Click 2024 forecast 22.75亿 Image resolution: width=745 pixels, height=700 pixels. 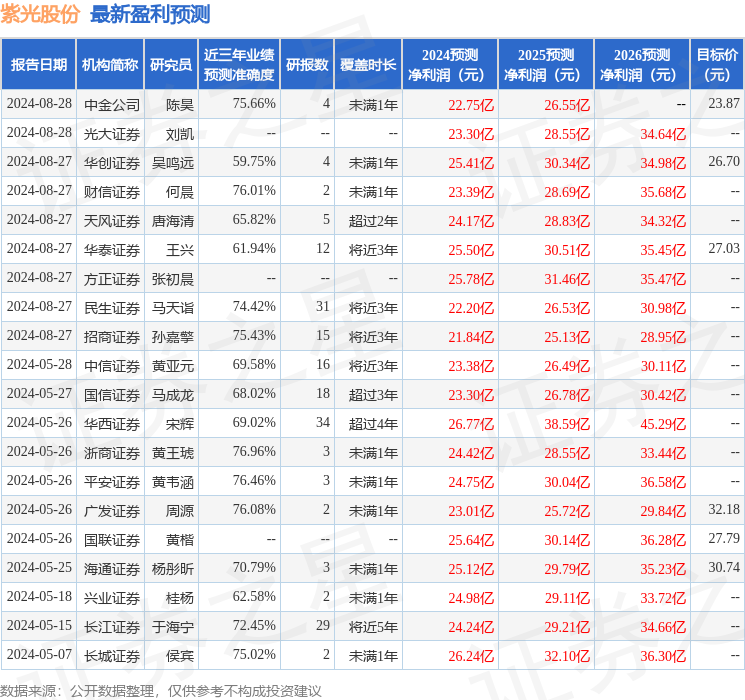471,105
